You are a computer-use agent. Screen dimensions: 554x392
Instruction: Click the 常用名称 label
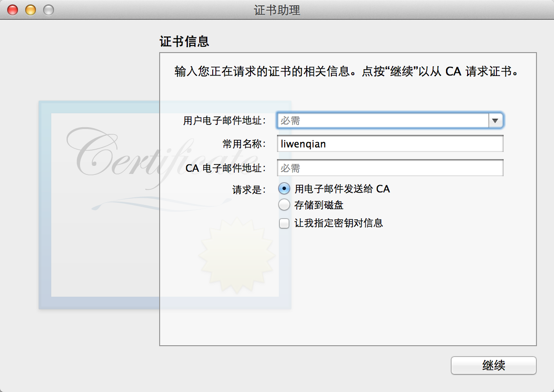(244, 144)
